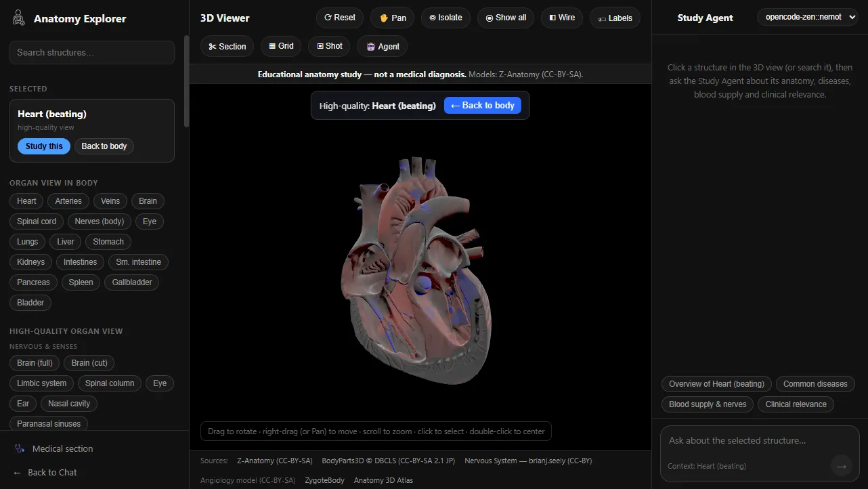Go Back to Chat

point(45,472)
